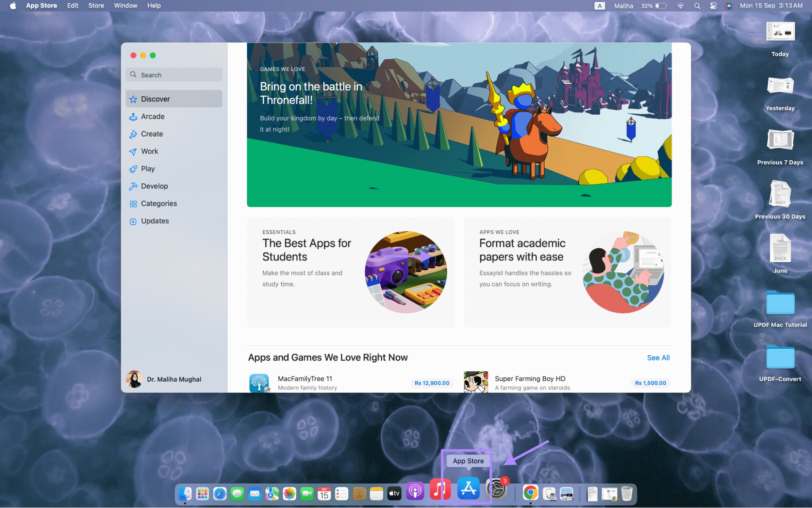Open Music from the Dock

coord(440,489)
